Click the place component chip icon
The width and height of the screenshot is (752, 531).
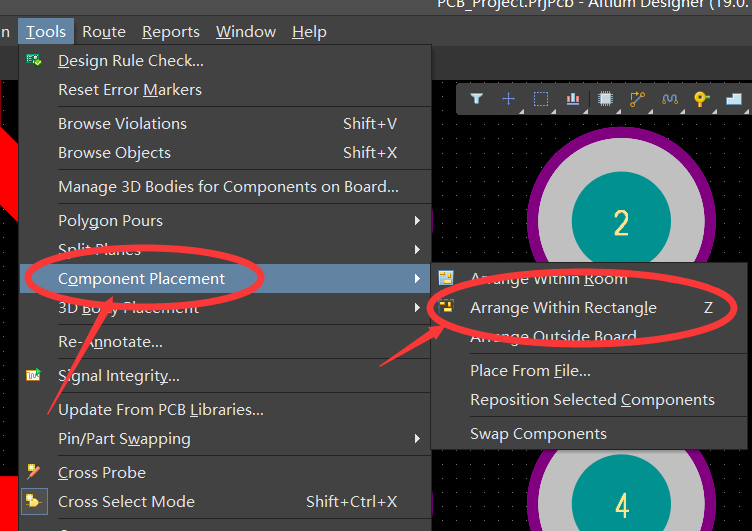tap(605, 99)
